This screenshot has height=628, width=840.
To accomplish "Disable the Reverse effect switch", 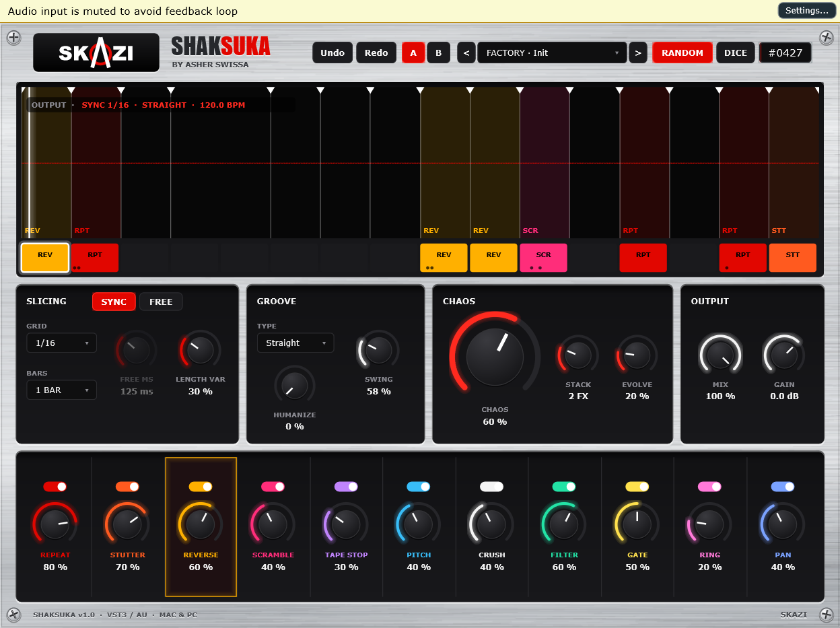I will click(201, 487).
